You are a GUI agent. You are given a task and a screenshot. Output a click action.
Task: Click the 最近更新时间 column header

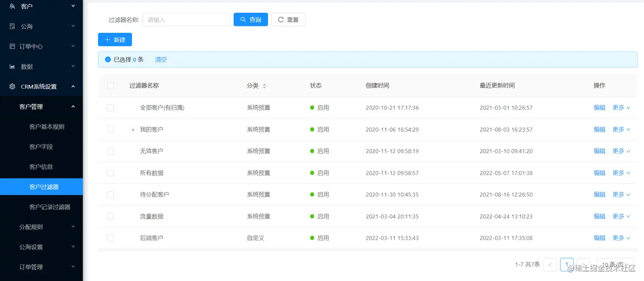pyautogui.click(x=497, y=86)
